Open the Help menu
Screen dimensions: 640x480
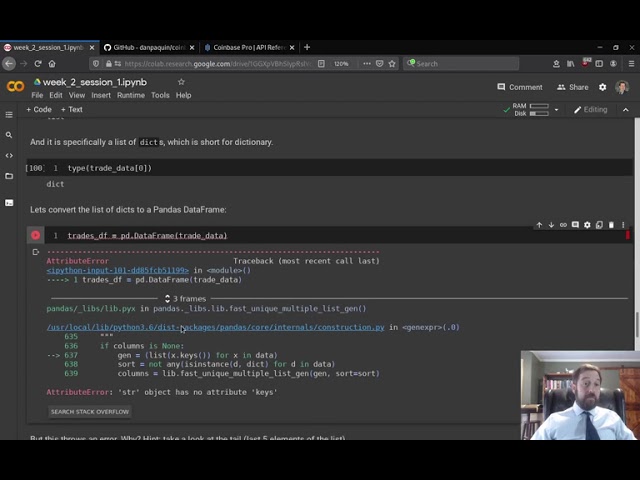184,95
